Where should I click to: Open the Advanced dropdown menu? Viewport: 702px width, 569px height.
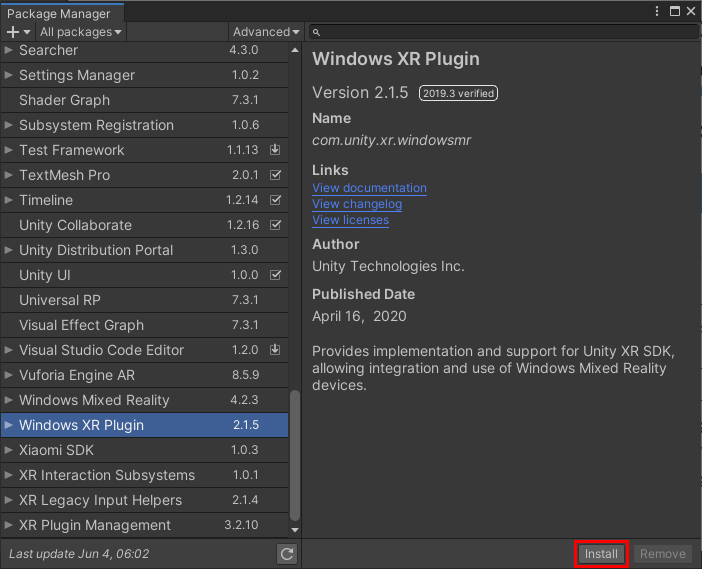tap(266, 32)
